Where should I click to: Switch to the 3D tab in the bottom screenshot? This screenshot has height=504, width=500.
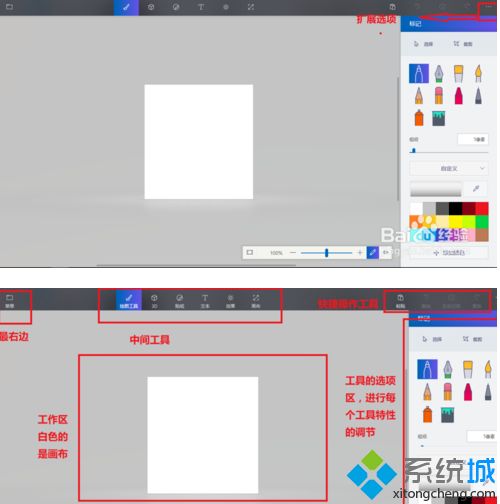coord(154,300)
